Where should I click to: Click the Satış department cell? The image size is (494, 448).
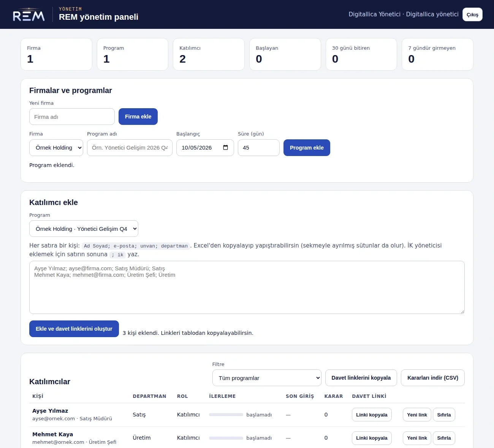(139, 415)
